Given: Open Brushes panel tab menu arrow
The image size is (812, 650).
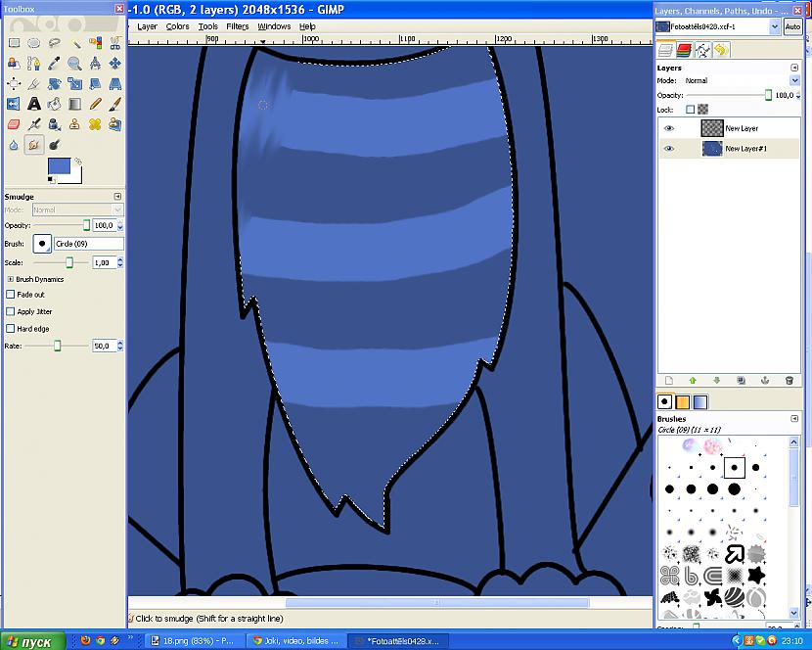Looking at the screenshot, I should (x=794, y=419).
